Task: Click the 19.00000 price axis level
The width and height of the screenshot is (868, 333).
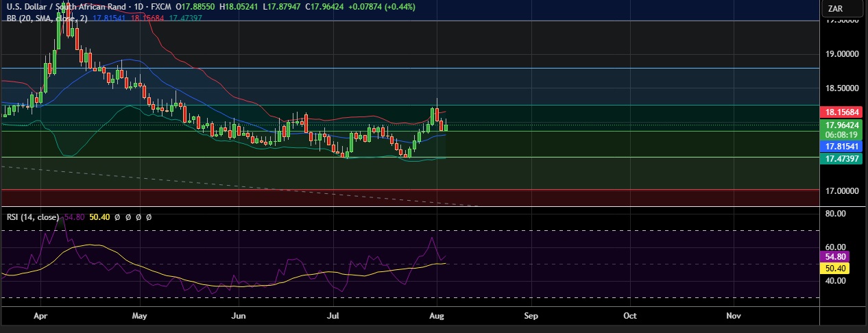Action: coord(843,53)
